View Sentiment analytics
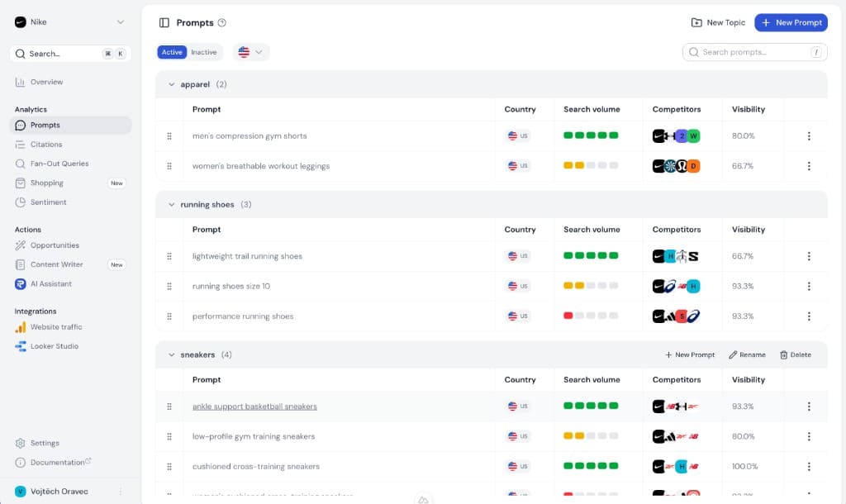The image size is (846, 504). (50, 202)
